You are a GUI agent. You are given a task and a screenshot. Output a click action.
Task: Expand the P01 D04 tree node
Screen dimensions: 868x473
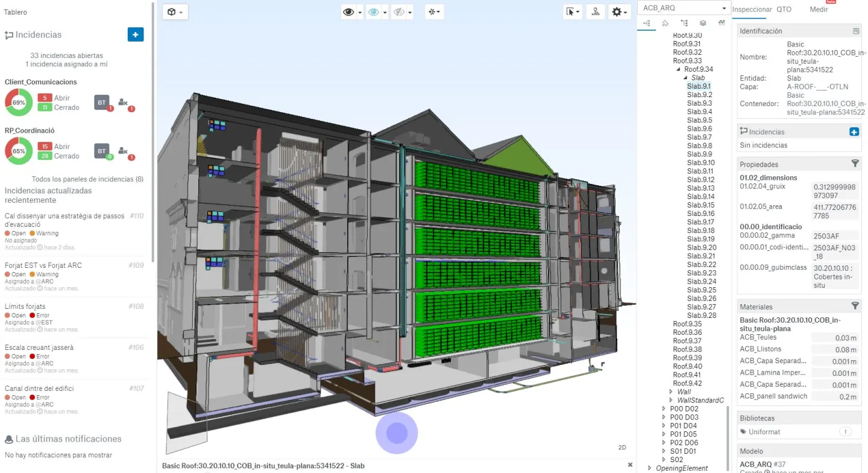664,426
